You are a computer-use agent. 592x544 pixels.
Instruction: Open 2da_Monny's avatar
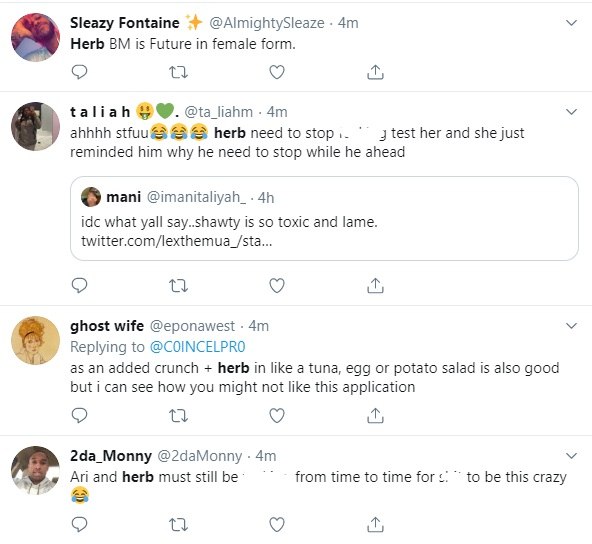[35, 470]
